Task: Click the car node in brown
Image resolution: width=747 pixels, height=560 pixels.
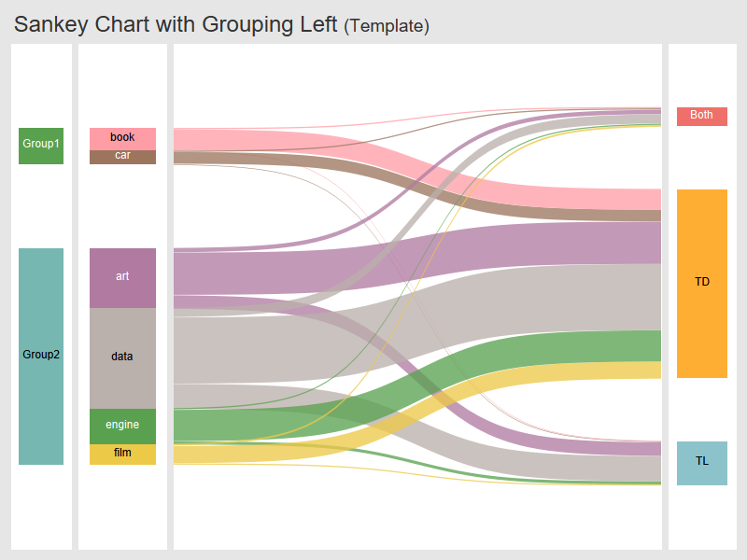Action: 122,158
